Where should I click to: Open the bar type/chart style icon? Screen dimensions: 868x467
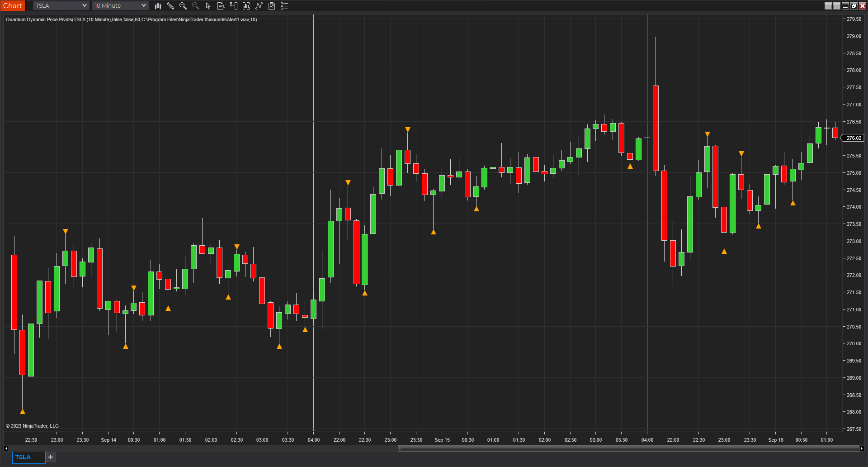[158, 6]
